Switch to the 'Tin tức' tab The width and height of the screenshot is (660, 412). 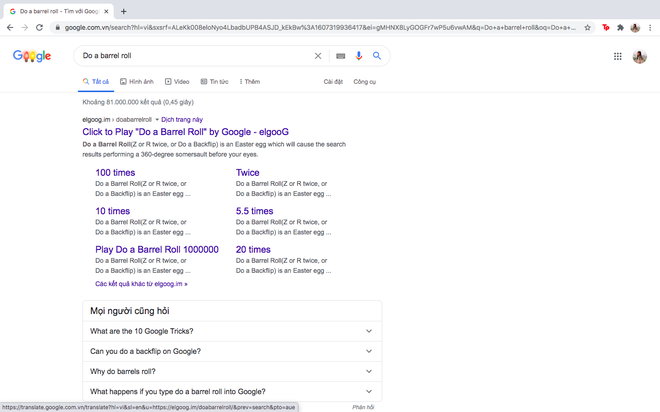[x=214, y=82]
